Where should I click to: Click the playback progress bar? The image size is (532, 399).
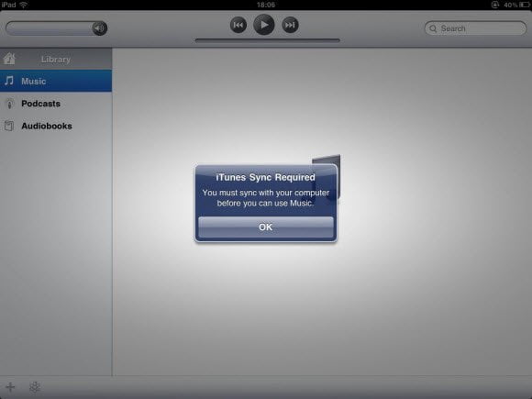267,40
